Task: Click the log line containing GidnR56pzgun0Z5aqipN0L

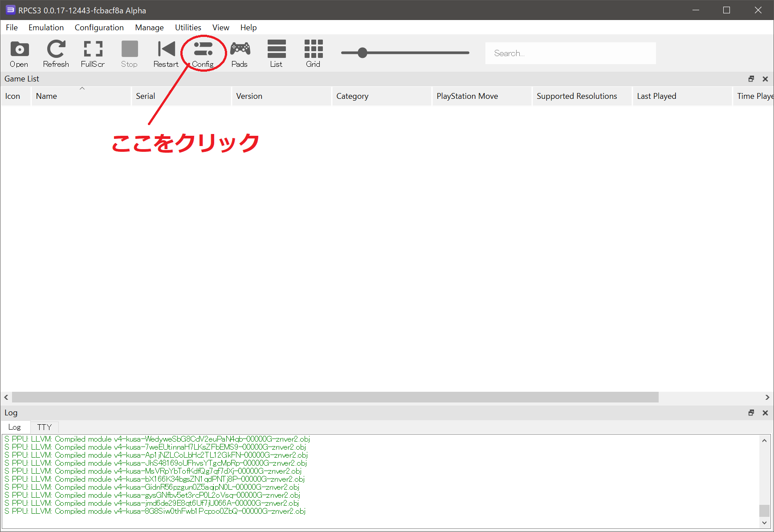Action: (x=152, y=487)
